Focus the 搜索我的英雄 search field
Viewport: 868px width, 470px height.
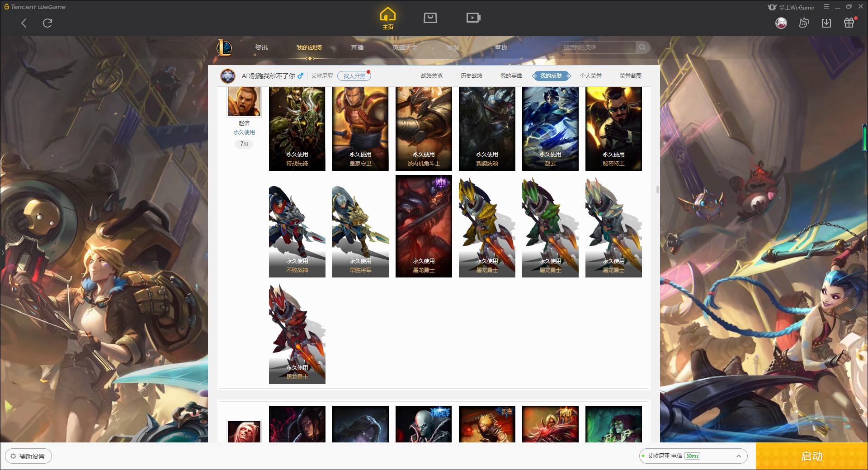click(597, 47)
